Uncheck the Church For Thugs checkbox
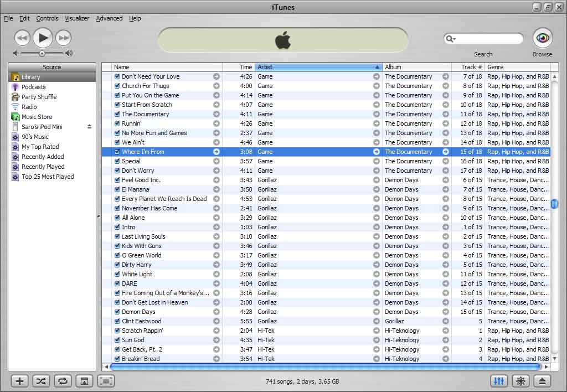567x392 pixels. click(x=117, y=86)
